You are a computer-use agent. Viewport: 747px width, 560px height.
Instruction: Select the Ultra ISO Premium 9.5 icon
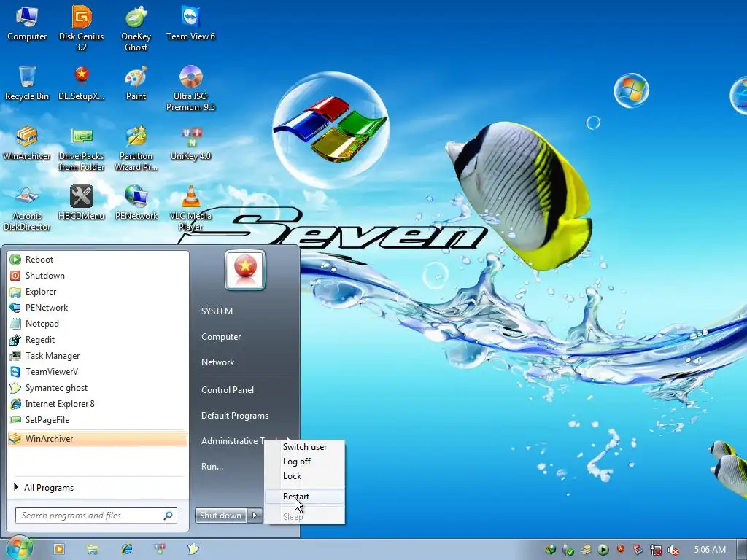(x=190, y=88)
